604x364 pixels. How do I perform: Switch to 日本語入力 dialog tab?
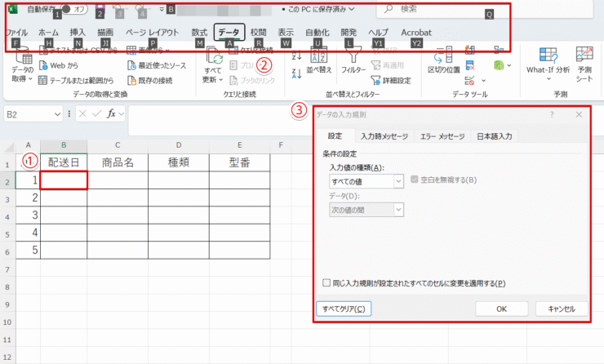click(x=494, y=136)
